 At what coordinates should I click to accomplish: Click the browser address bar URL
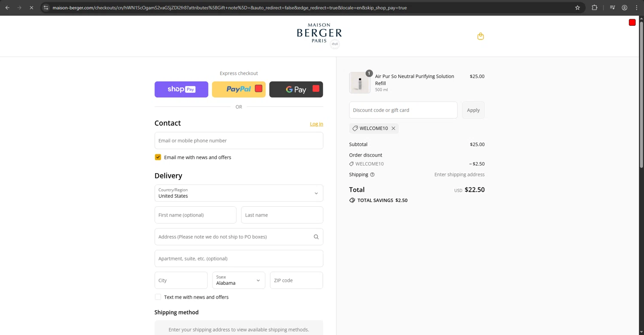(230, 8)
